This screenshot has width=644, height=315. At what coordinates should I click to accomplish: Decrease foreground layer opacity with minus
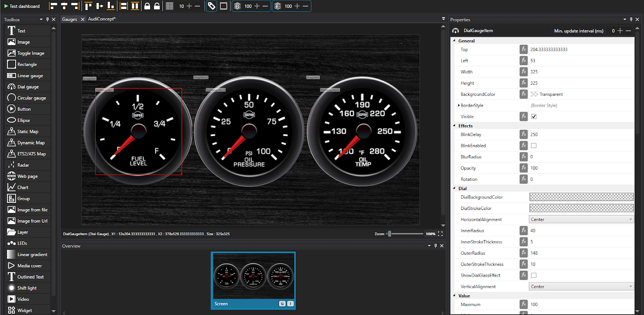(305, 6)
